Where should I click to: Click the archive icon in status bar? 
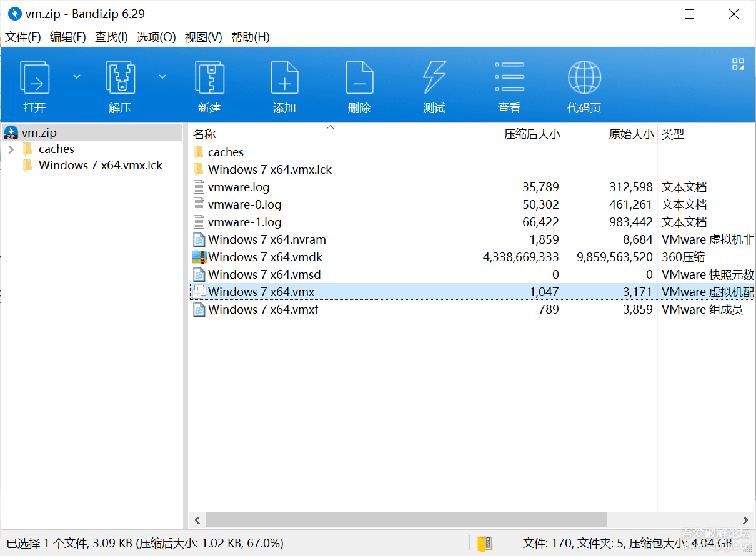[485, 543]
